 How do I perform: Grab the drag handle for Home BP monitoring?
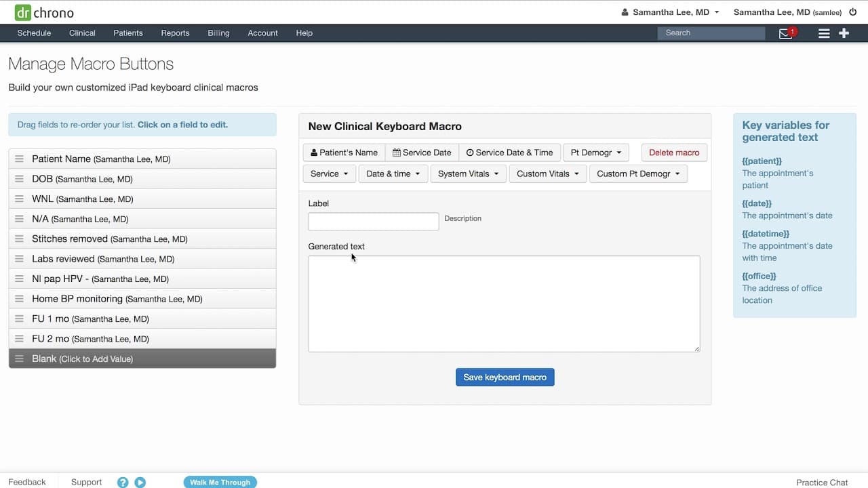click(x=19, y=299)
